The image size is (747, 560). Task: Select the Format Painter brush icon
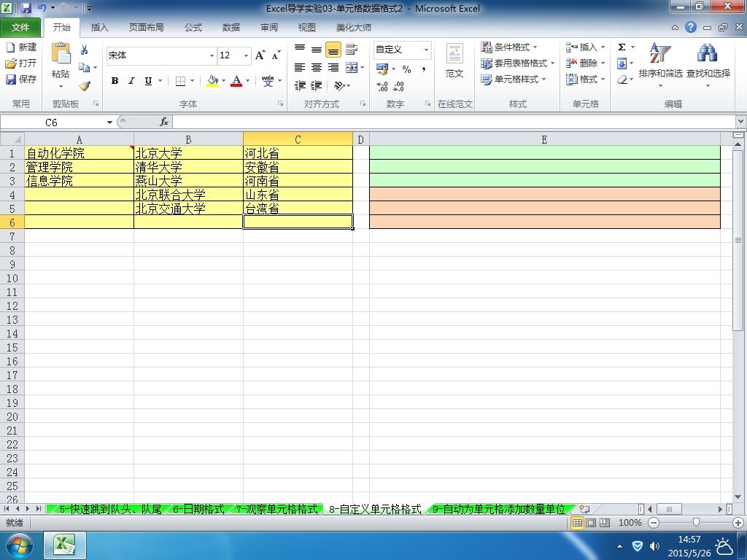click(85, 86)
